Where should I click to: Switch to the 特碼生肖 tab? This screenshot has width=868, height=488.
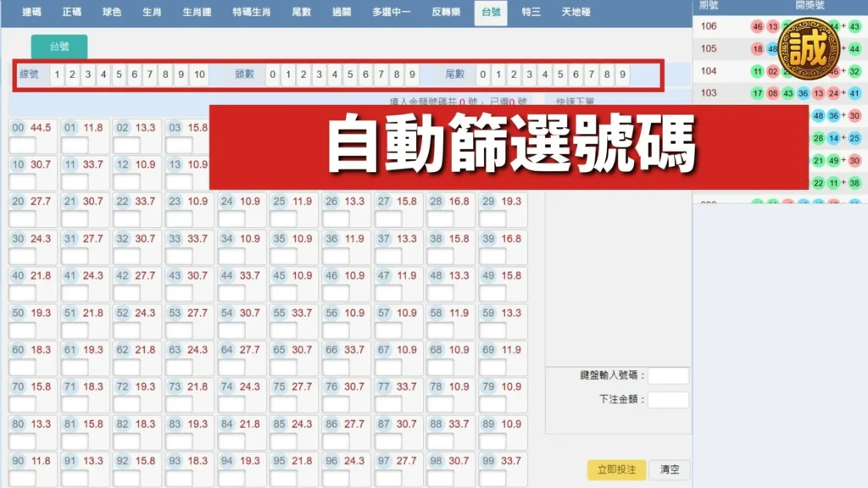(251, 12)
